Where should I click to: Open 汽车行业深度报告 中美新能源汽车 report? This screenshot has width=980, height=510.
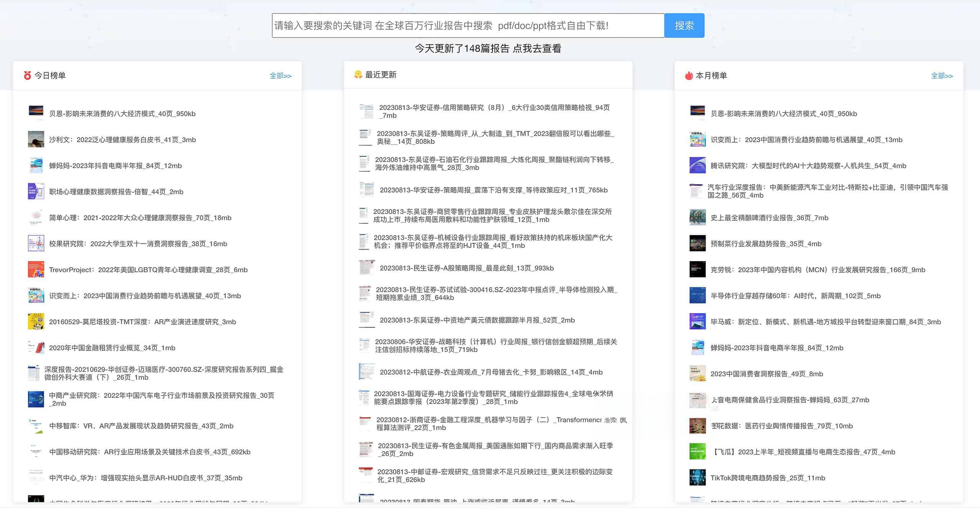click(828, 191)
